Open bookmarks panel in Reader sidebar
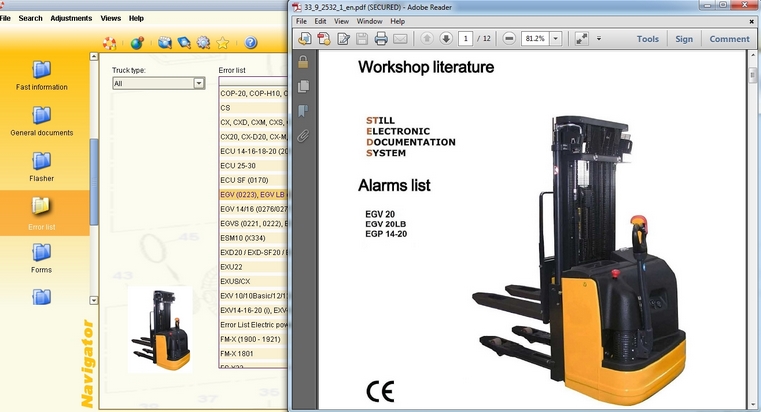Screen dimensions: 761x412 [303, 111]
